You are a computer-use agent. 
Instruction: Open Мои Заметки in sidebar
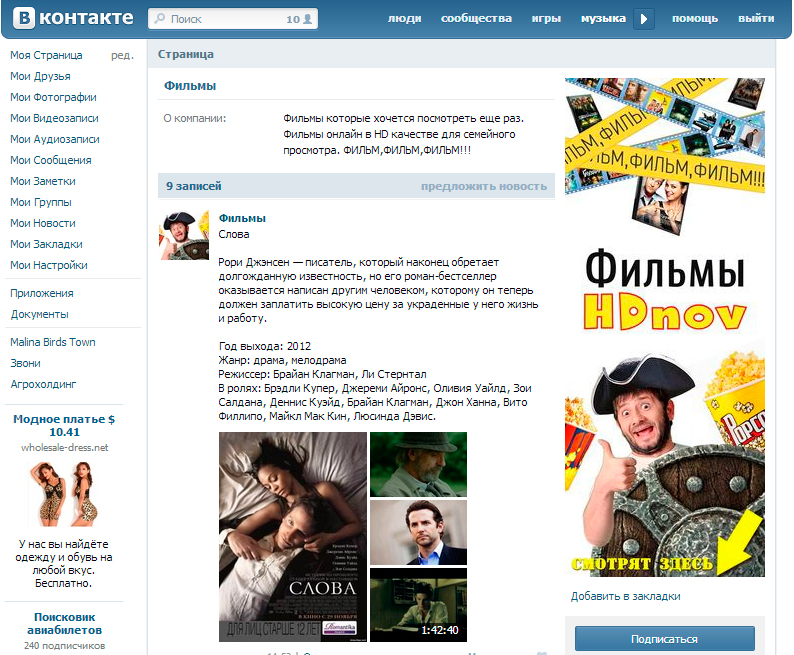pos(43,181)
